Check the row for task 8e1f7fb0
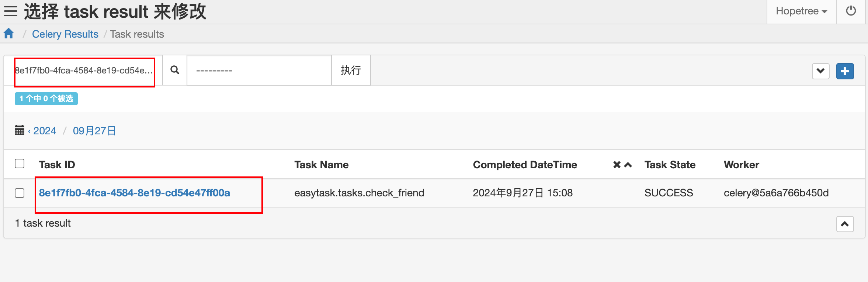The width and height of the screenshot is (868, 282). click(x=20, y=193)
